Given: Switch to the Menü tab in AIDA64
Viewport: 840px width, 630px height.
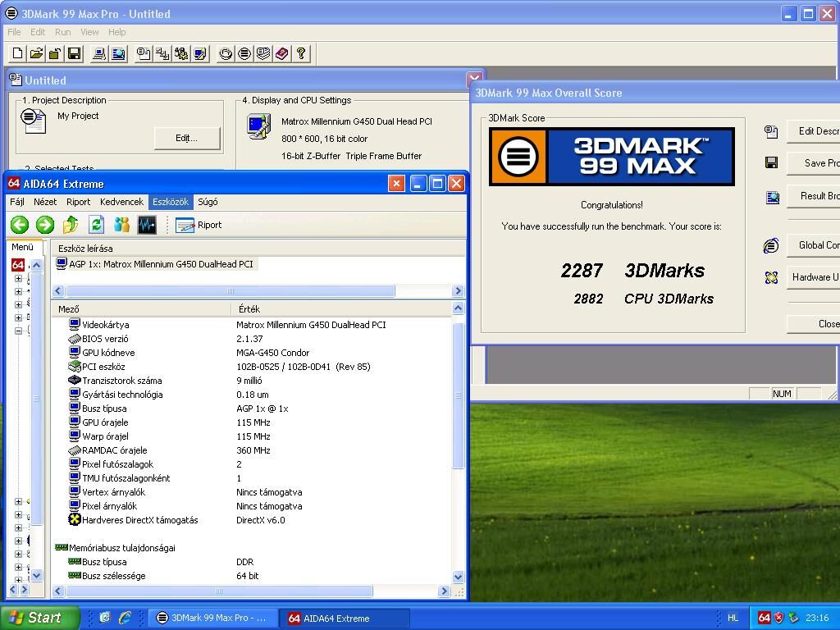Looking at the screenshot, I should 22,247.
